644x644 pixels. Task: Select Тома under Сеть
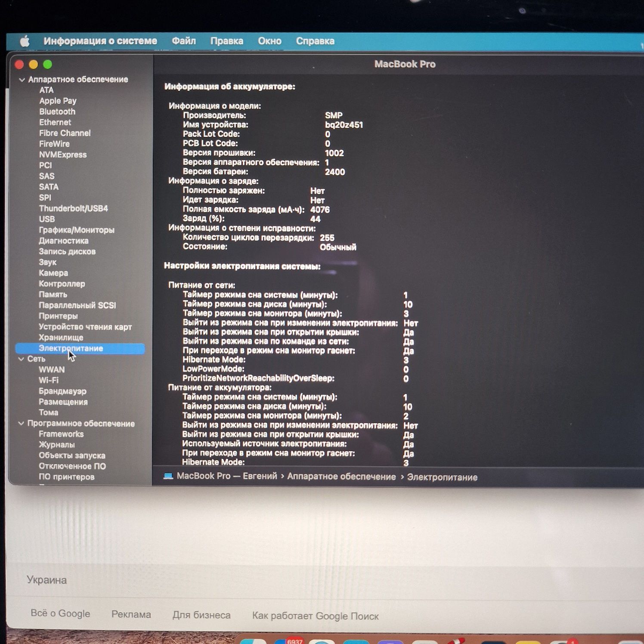48,412
